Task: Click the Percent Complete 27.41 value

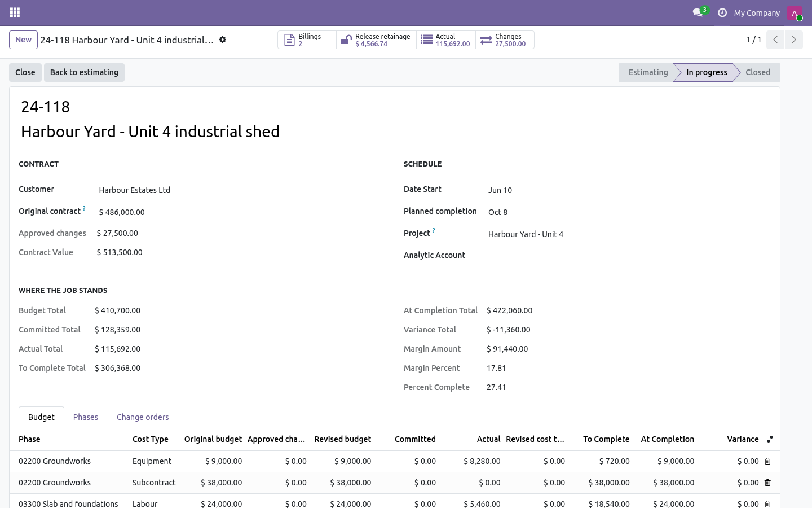Action: coord(496,387)
